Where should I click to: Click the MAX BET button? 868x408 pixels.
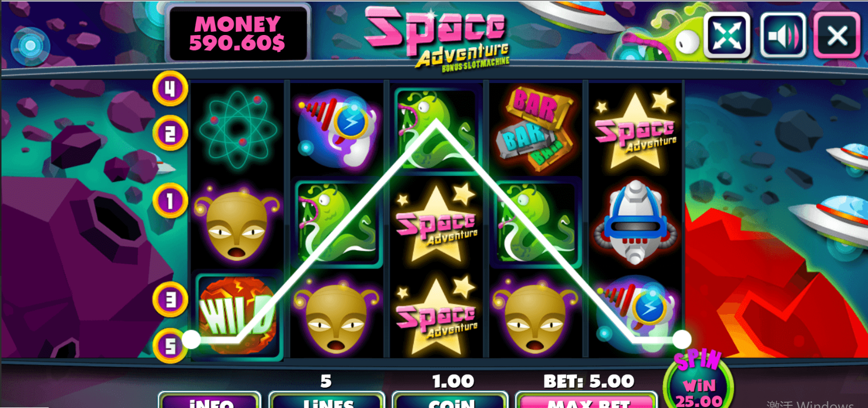click(586, 400)
